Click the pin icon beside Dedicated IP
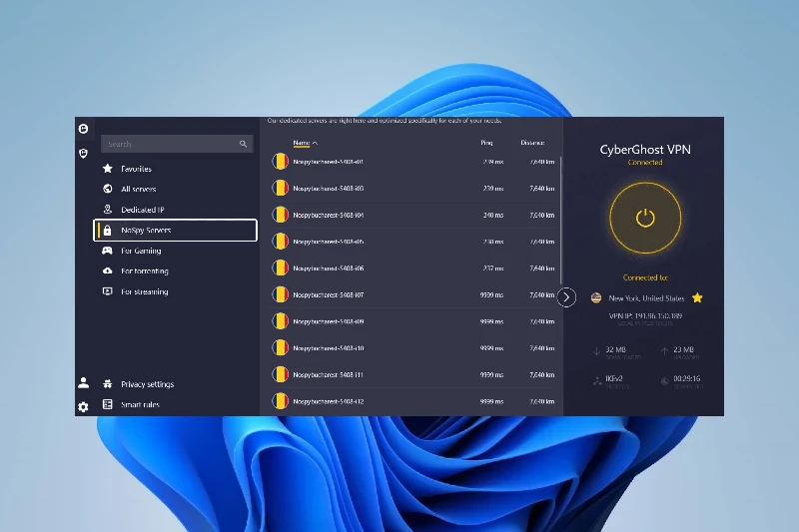 (108, 210)
